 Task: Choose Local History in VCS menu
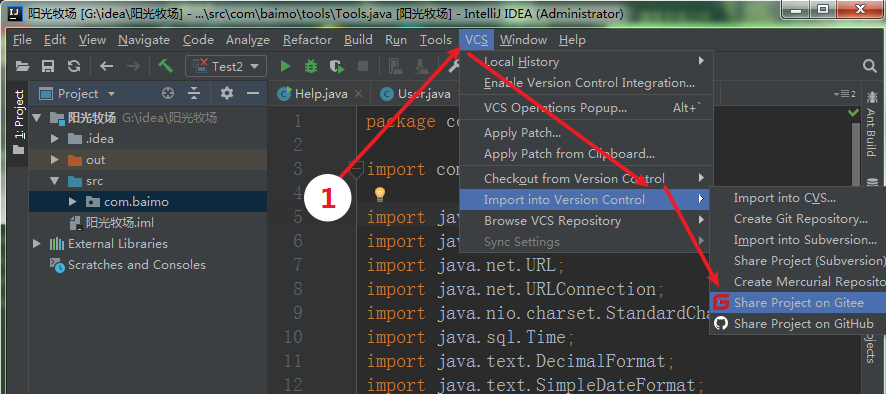(x=587, y=62)
